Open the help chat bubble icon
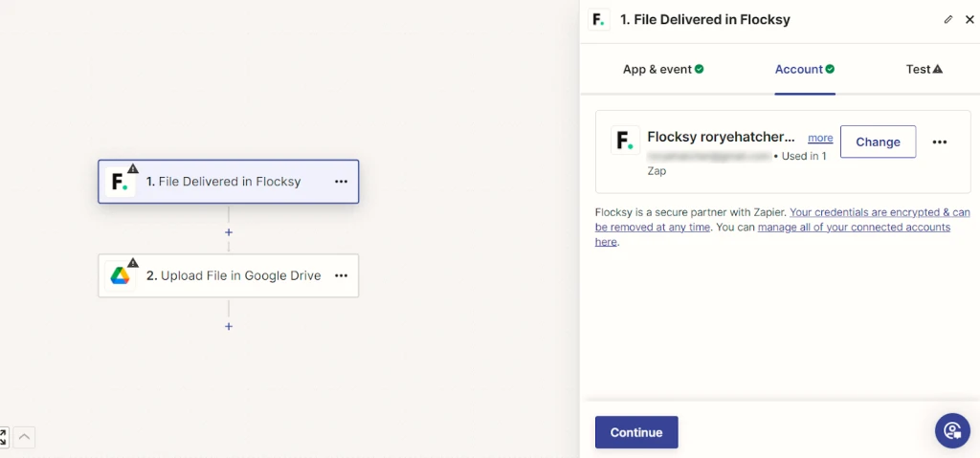This screenshot has height=458, width=980. click(x=952, y=430)
